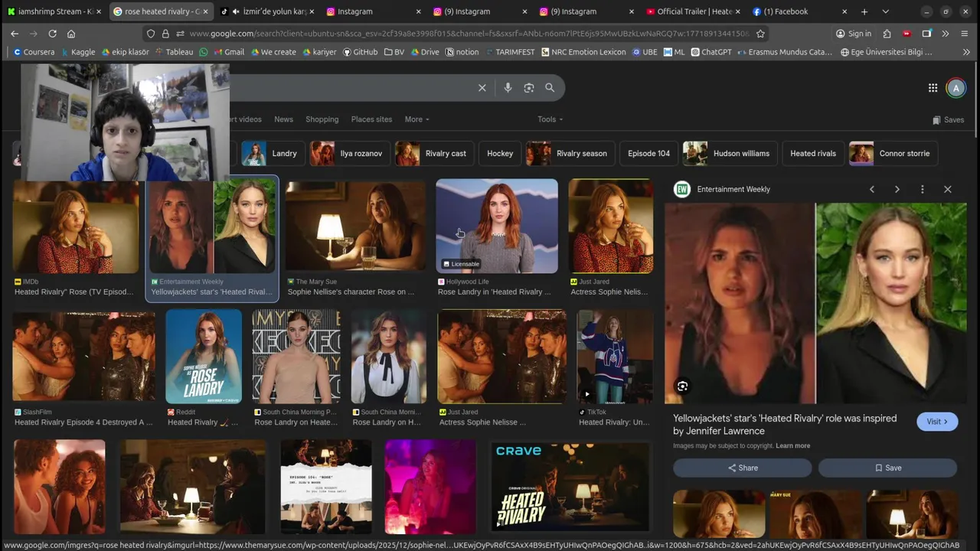Viewport: 980px width, 551px height.
Task: Close the Entertainment Weekly preview panel
Action: click(947, 189)
